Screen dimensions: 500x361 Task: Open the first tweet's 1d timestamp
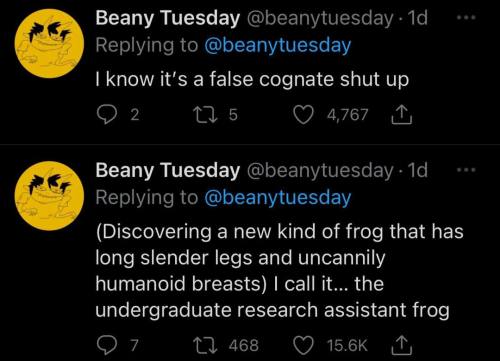tap(418, 18)
